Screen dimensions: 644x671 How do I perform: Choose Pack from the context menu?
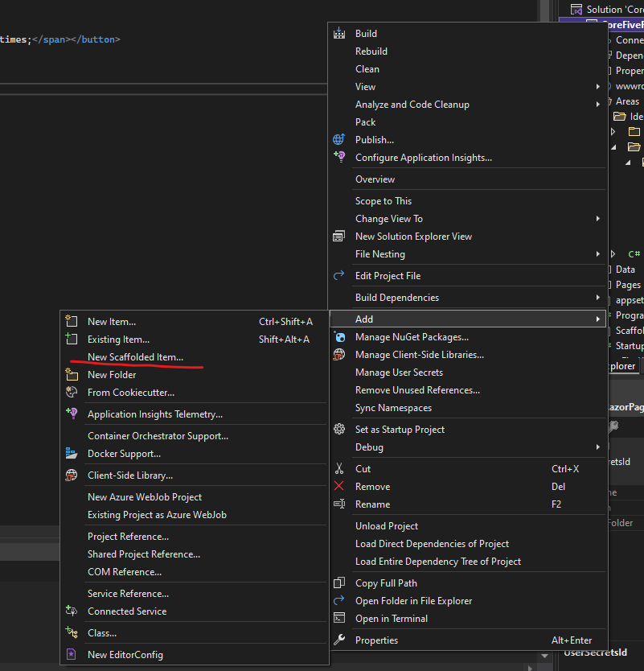tap(365, 122)
